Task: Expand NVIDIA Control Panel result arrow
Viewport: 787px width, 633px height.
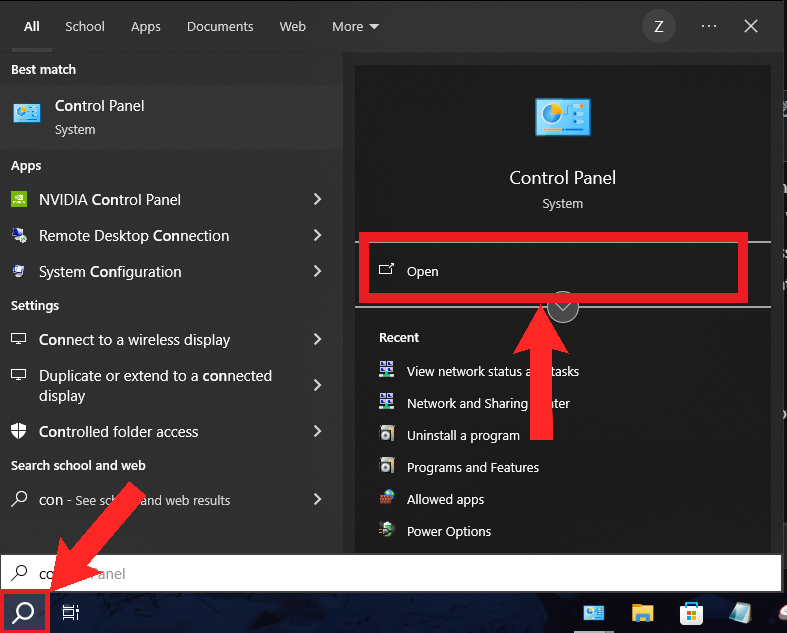Action: 317,200
